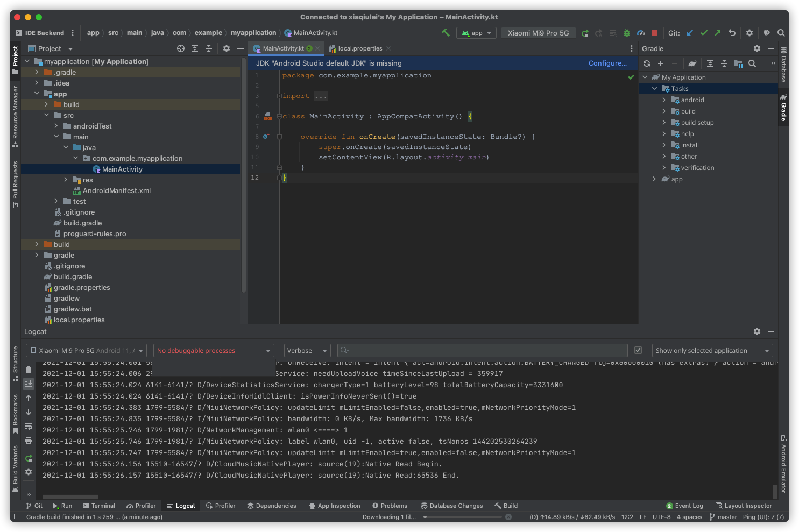
Task: Click the Reload Gradle projects icon
Action: pyautogui.click(x=647, y=63)
